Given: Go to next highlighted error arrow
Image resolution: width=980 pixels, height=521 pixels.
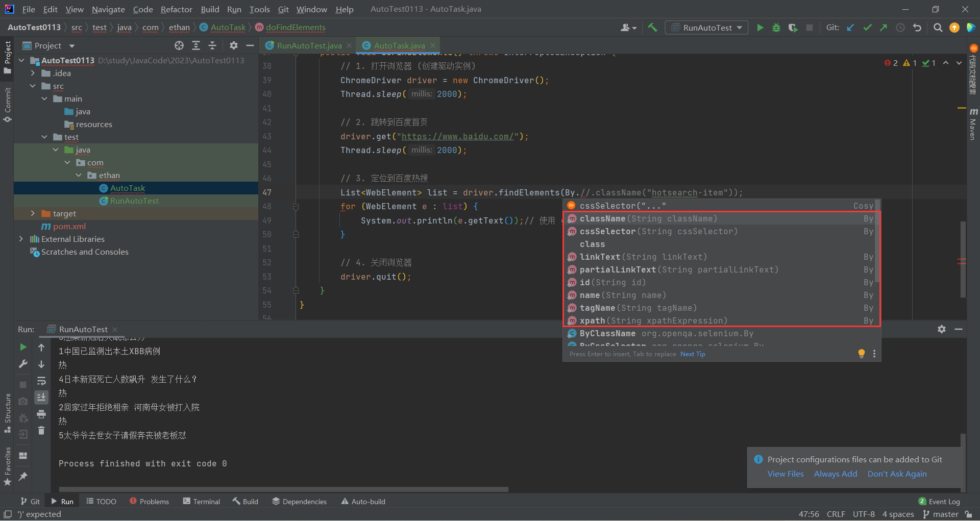Looking at the screenshot, I should [959, 63].
